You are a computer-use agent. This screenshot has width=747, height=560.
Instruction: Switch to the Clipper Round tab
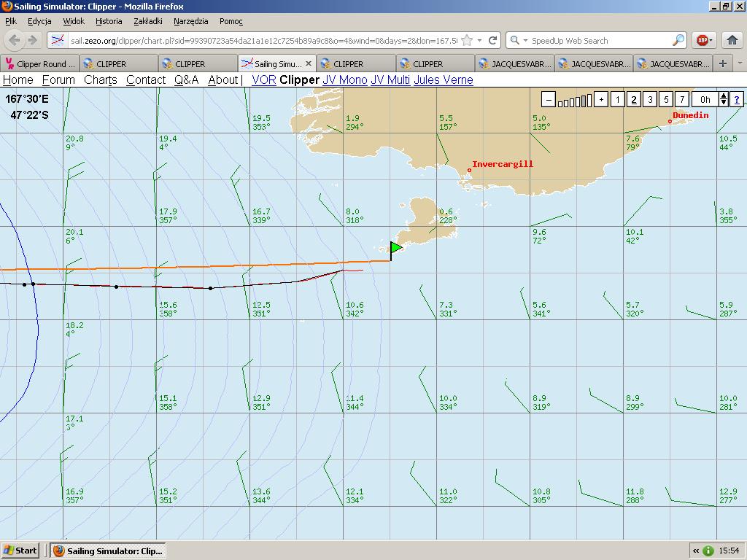point(40,64)
